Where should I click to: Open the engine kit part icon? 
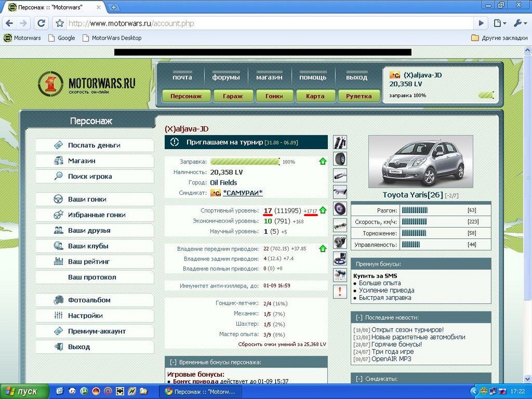[340, 275]
